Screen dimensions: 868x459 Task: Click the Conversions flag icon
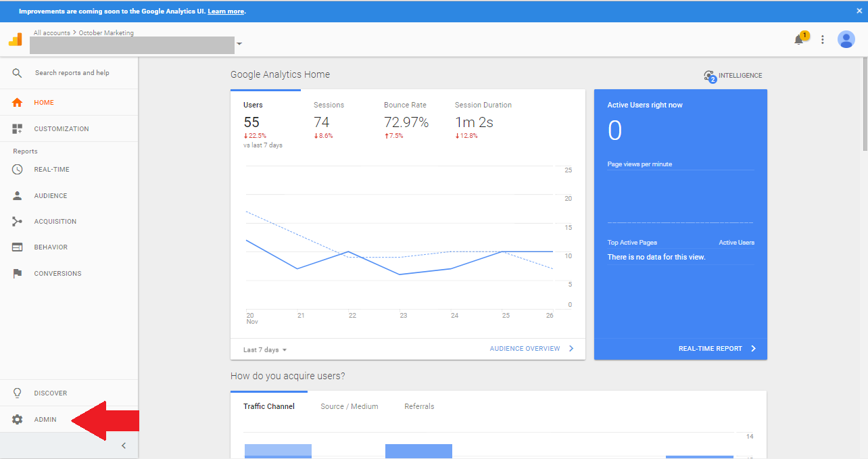18,274
